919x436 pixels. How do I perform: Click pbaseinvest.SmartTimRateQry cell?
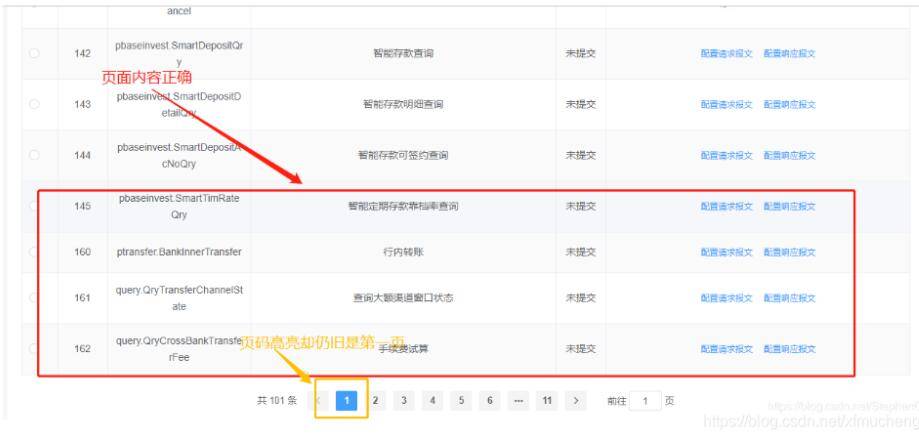[x=179, y=206]
